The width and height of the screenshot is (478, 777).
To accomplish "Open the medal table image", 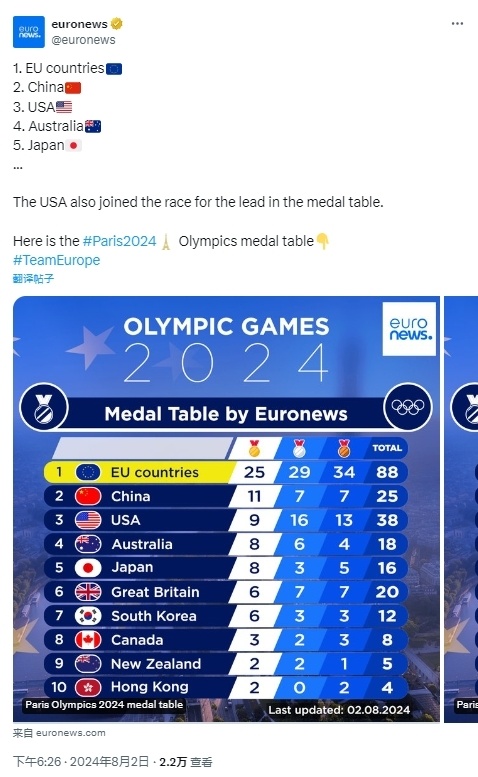I will pyautogui.click(x=226, y=509).
